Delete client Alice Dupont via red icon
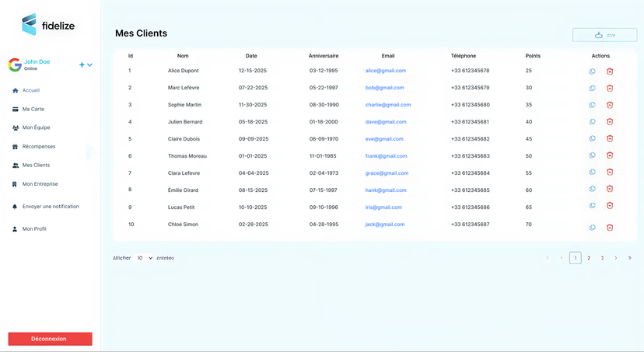Viewport: 644px width, 352px height. pyautogui.click(x=610, y=71)
